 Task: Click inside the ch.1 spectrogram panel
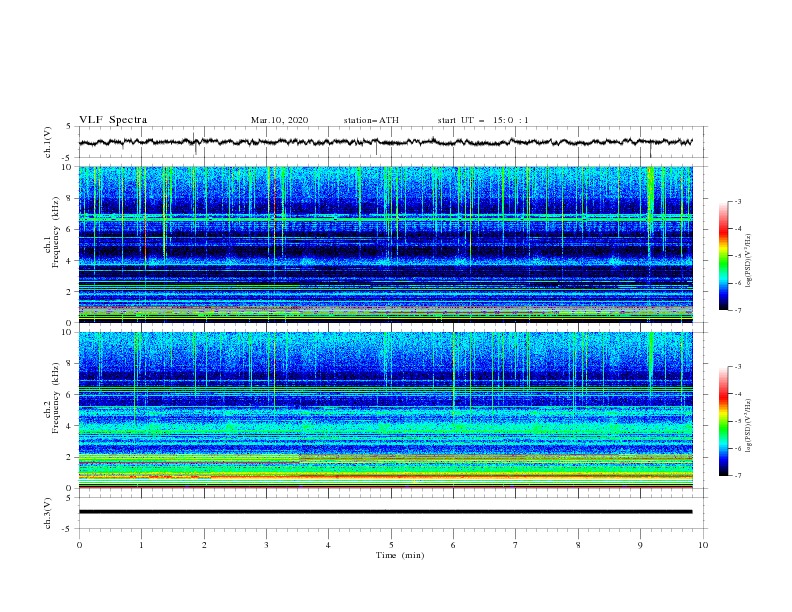tap(386, 244)
